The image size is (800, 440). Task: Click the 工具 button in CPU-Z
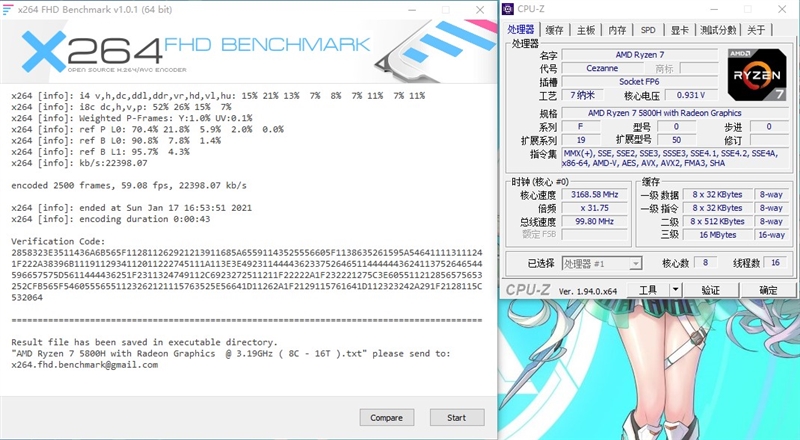[648, 290]
